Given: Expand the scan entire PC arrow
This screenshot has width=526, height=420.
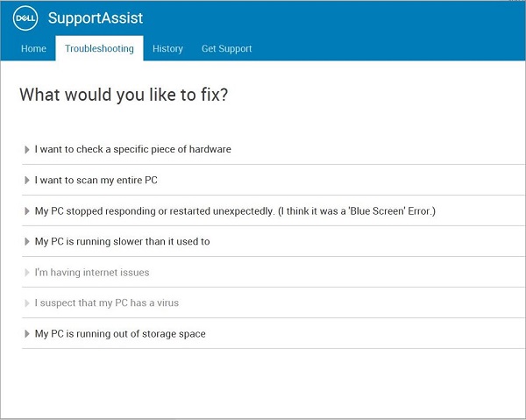Looking at the screenshot, I should click(x=27, y=180).
